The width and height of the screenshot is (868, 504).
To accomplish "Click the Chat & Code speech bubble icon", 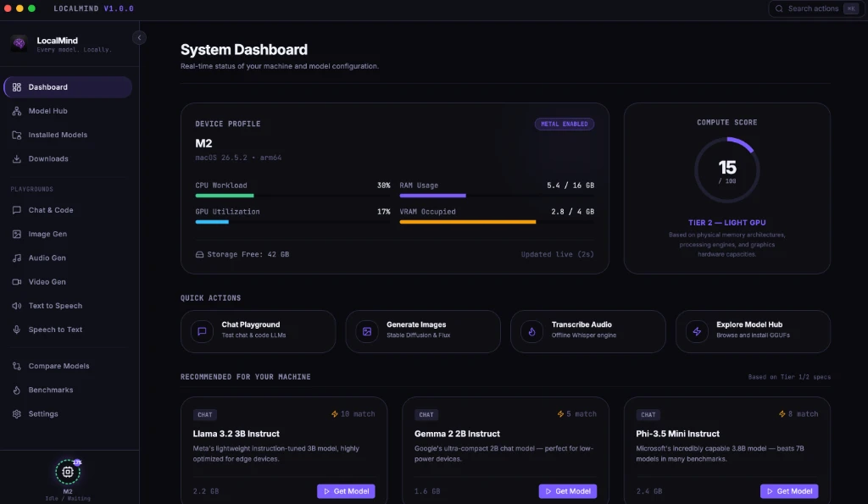I will (x=17, y=210).
